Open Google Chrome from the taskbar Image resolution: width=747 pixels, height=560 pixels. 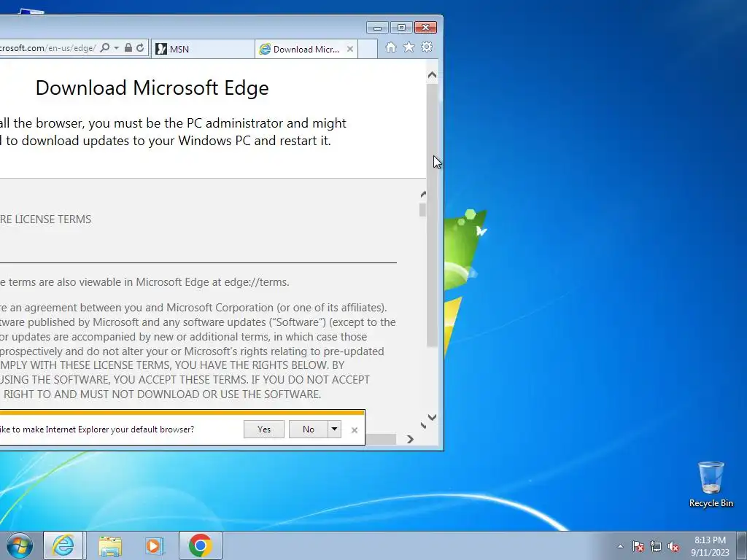pos(200,545)
